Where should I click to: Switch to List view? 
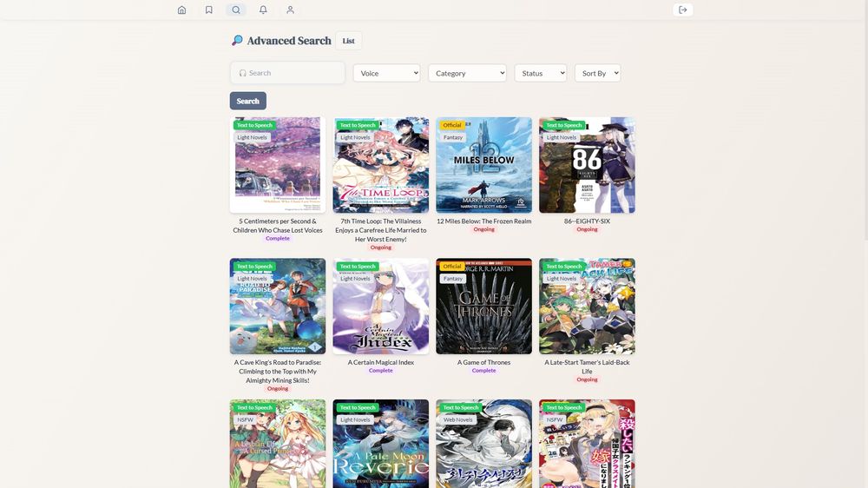click(x=348, y=41)
